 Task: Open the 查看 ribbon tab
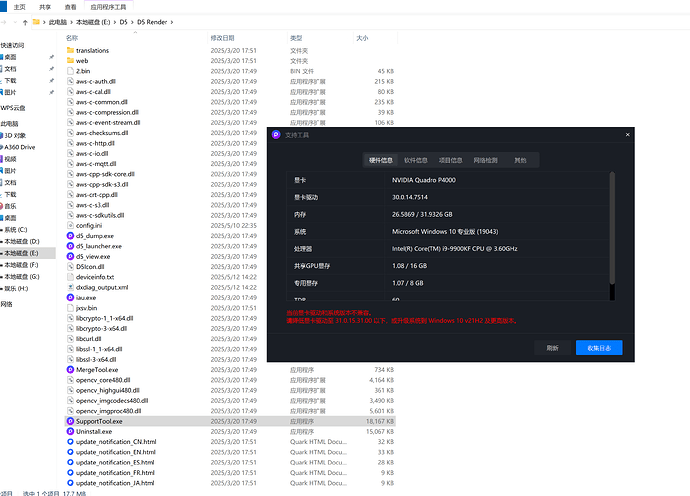(x=70, y=7)
